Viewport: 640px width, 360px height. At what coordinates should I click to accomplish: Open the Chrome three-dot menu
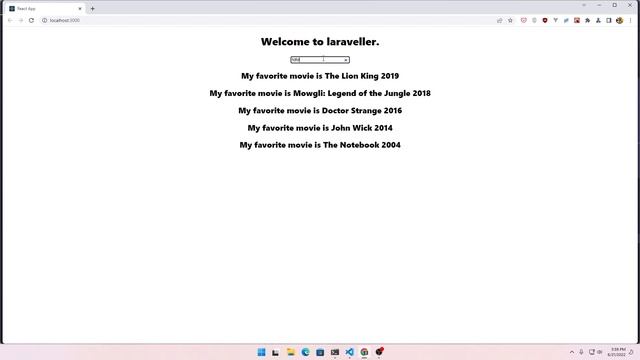tap(630, 20)
